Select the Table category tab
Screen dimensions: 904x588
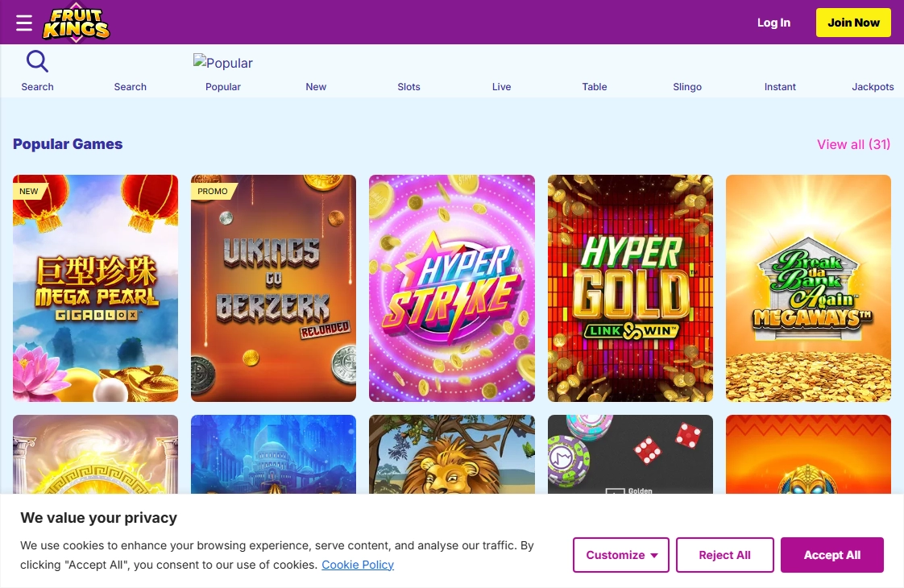[595, 86]
